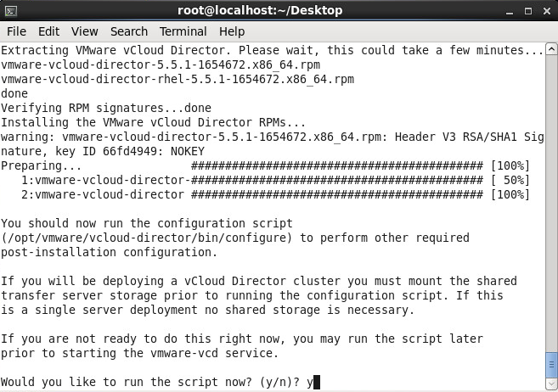
Task: Open the Help menu
Action: [232, 31]
